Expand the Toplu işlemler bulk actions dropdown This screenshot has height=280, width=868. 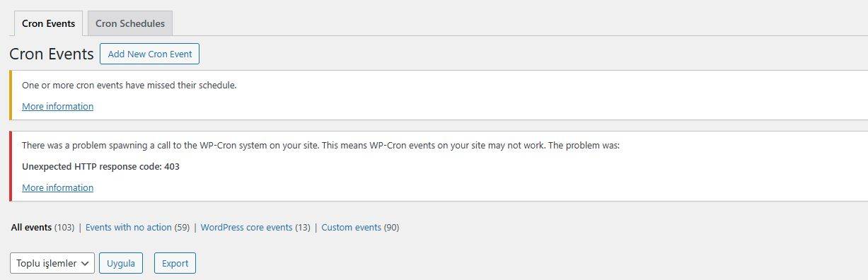[52, 263]
